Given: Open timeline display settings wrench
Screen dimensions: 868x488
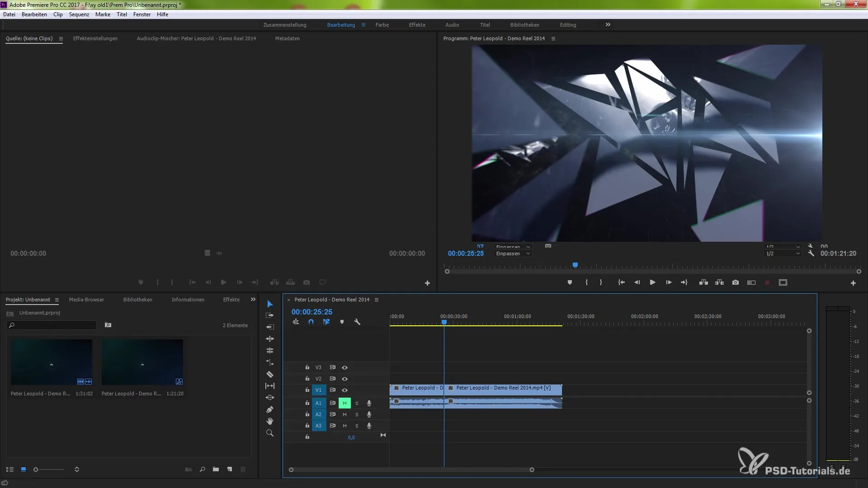Looking at the screenshot, I should coord(357,322).
